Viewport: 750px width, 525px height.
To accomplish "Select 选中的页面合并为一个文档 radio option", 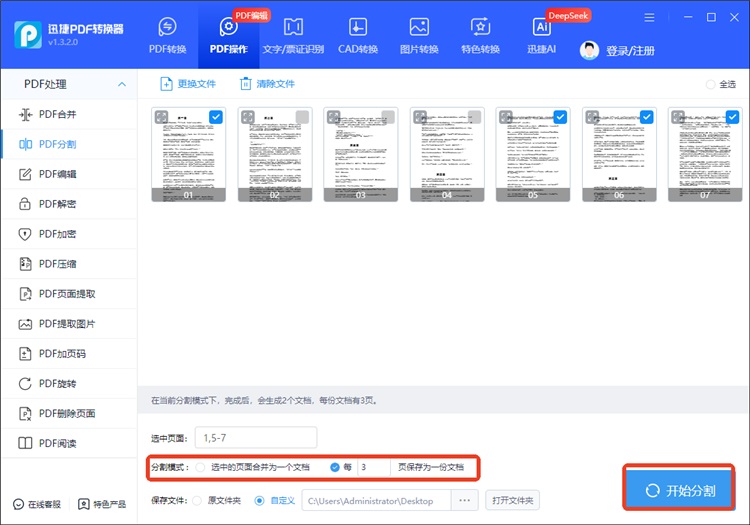I will tap(201, 467).
